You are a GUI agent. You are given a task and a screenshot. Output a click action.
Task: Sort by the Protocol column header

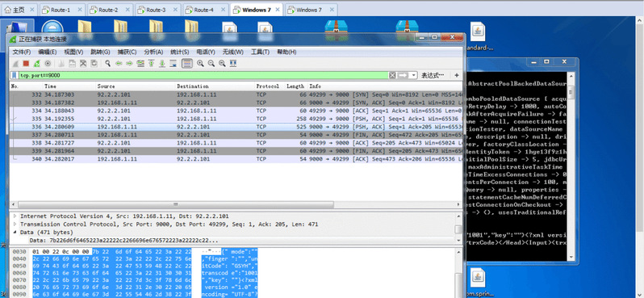click(269, 86)
